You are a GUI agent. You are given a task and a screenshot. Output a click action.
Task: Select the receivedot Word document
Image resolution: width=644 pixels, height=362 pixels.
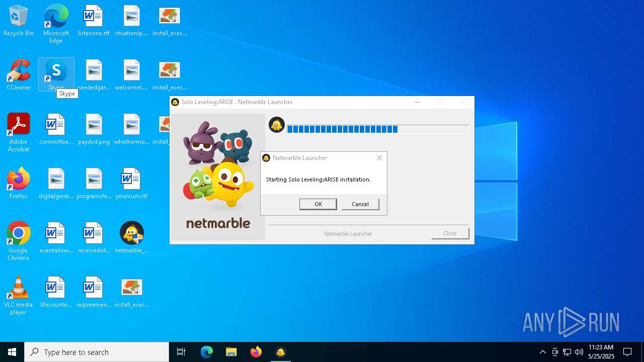coord(94,238)
